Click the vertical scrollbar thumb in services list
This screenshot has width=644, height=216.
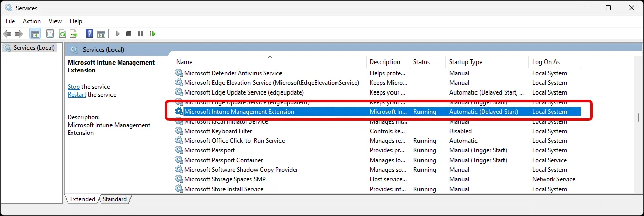(x=638, y=117)
